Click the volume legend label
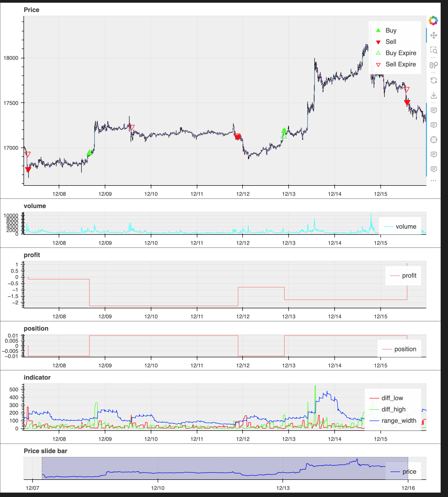Viewport: 448px width, 497px height. point(406,226)
